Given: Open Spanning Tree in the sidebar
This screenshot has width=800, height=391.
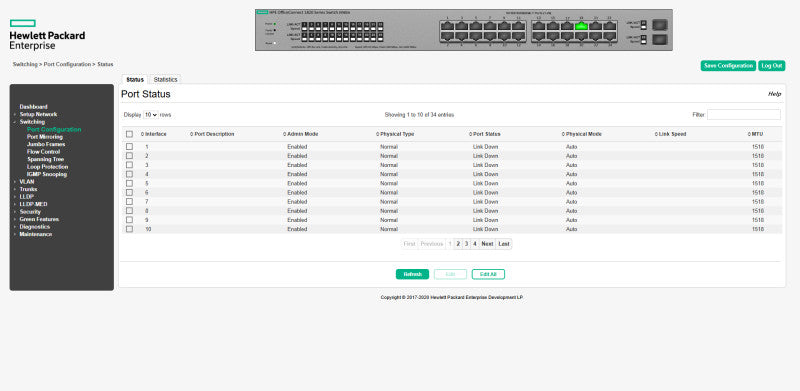Looking at the screenshot, I should 45,159.
